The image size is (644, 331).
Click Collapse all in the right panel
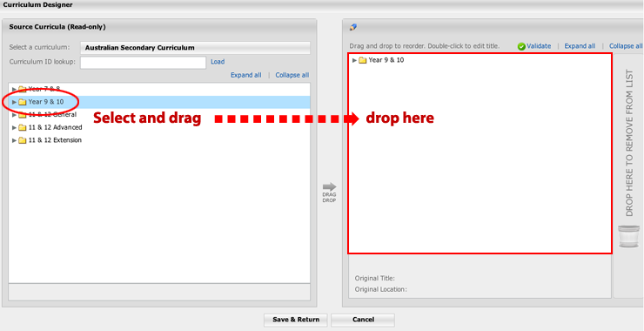pos(626,46)
